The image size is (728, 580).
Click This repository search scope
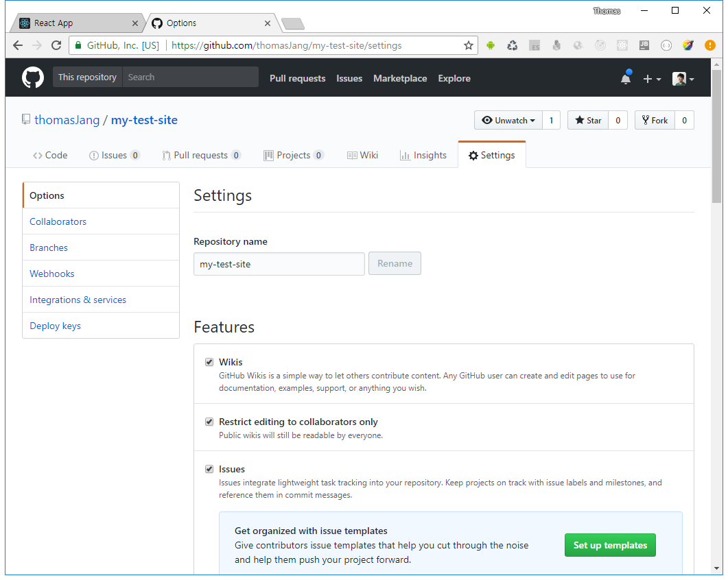[87, 77]
